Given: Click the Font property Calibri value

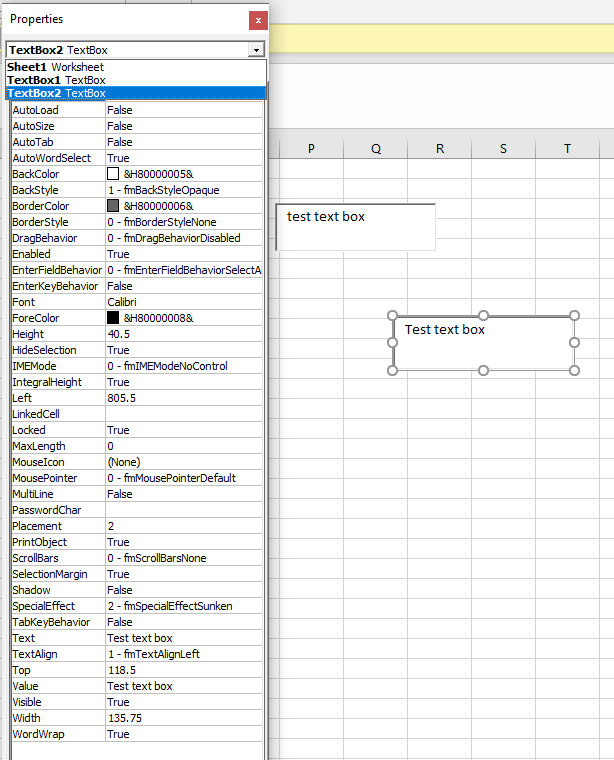Looking at the screenshot, I should (184, 302).
